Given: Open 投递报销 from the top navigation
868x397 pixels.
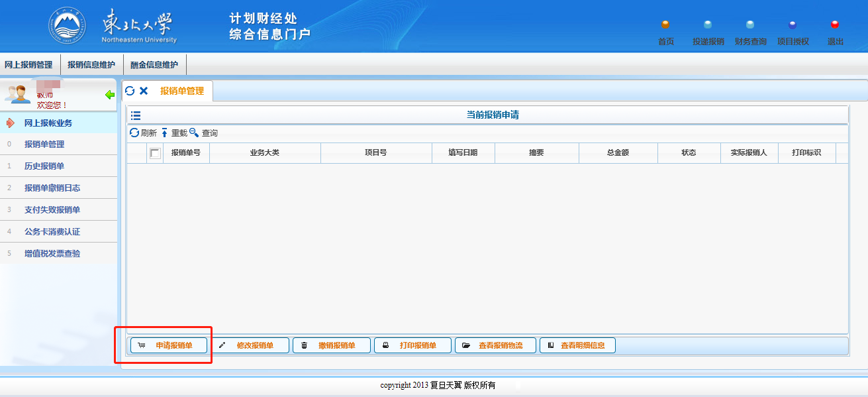Looking at the screenshot, I should [x=708, y=41].
